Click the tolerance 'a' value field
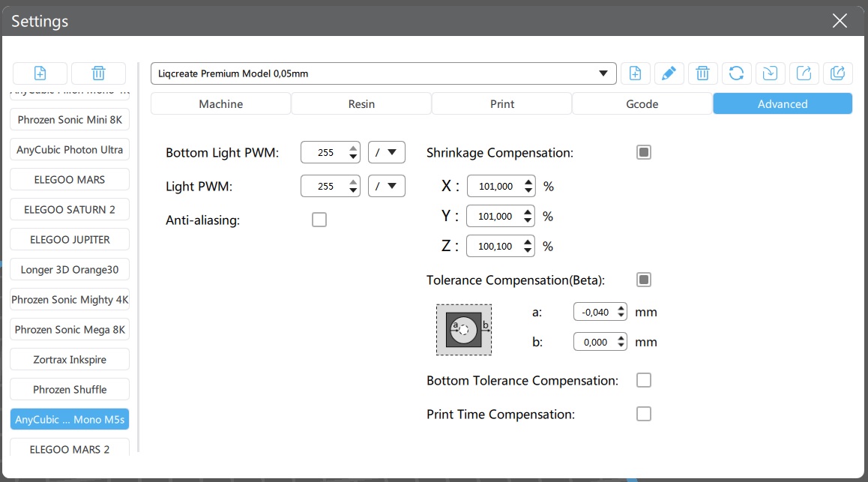 pos(595,312)
